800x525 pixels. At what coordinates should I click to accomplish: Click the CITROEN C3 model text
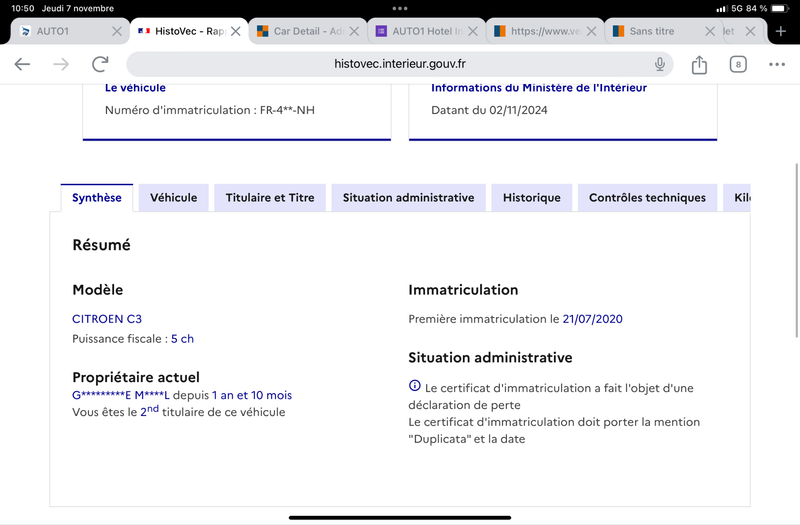click(x=107, y=319)
